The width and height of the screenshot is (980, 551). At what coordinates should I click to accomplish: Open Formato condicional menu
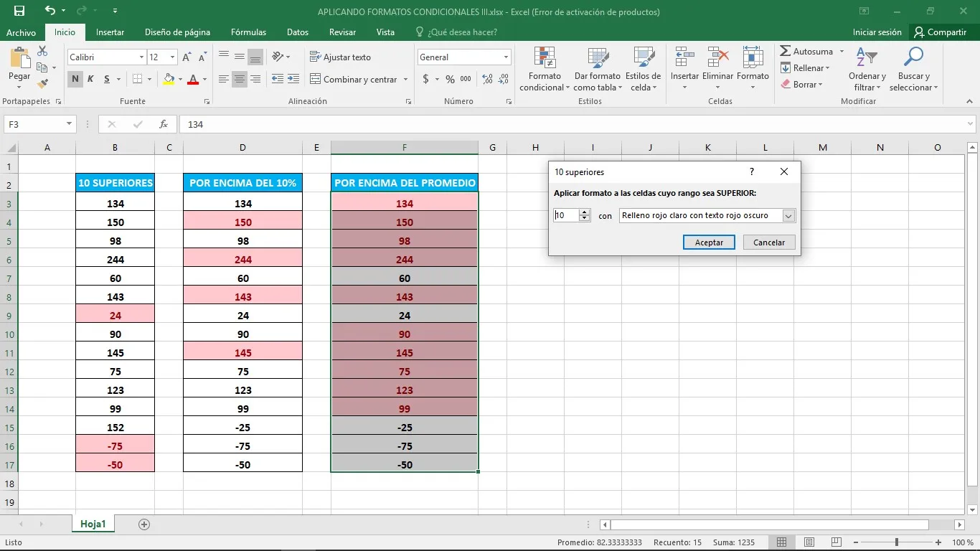545,70
